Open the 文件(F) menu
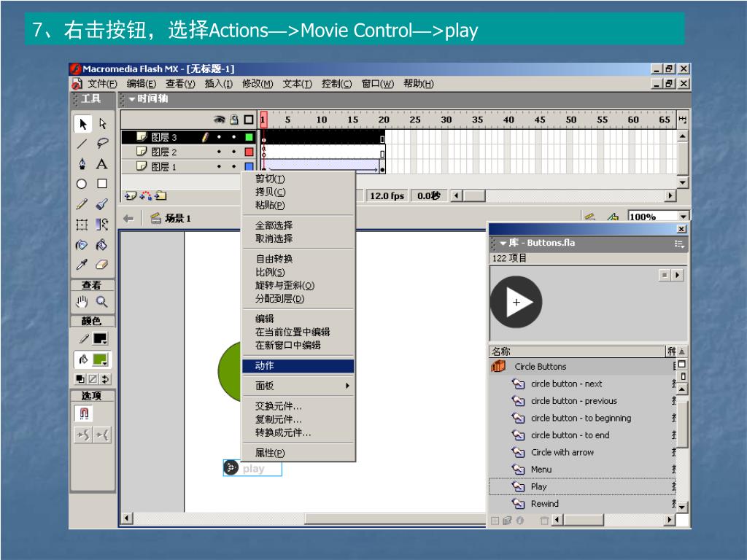 tap(102, 84)
